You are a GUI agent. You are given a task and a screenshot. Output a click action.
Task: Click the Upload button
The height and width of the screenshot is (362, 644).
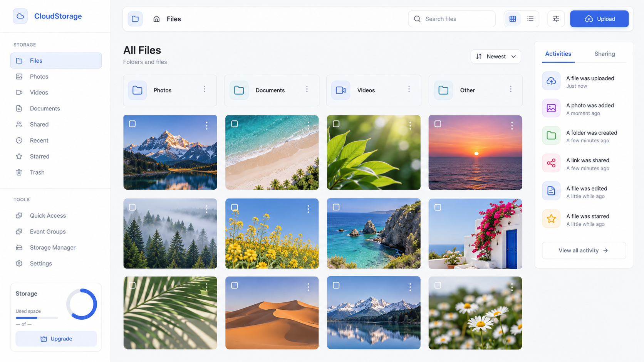[599, 19]
